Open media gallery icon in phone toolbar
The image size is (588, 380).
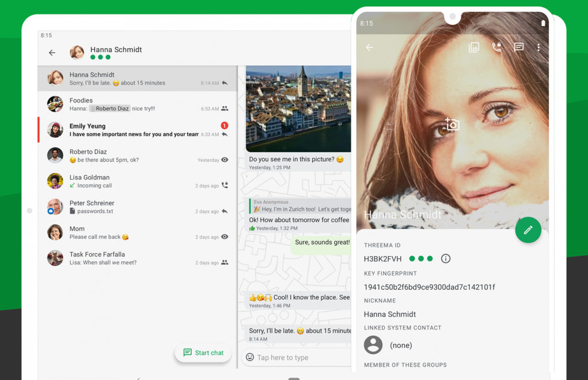click(474, 47)
